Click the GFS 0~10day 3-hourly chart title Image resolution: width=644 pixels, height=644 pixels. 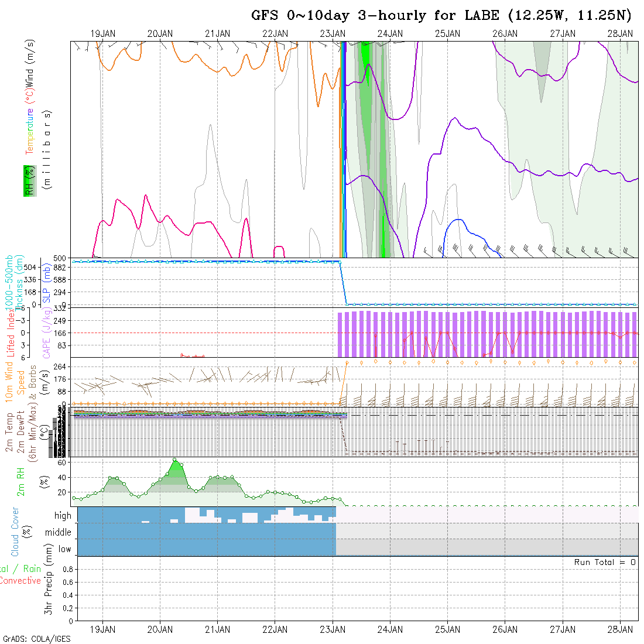click(x=441, y=16)
